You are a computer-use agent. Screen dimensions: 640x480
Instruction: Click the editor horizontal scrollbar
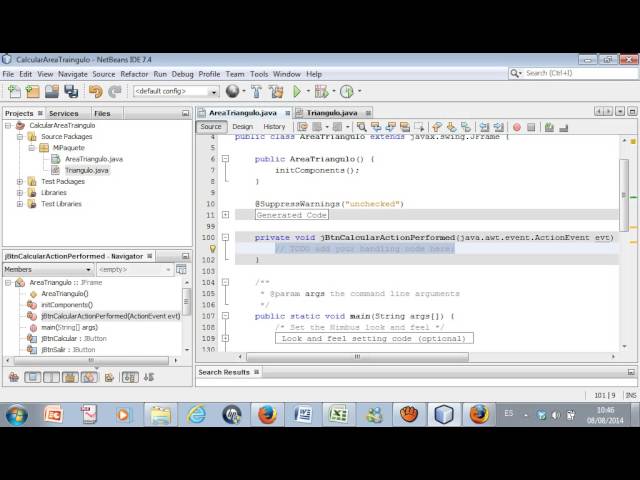point(357,357)
